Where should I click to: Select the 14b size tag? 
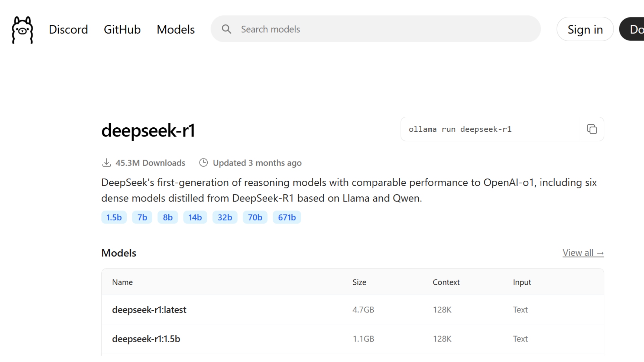coord(195,217)
